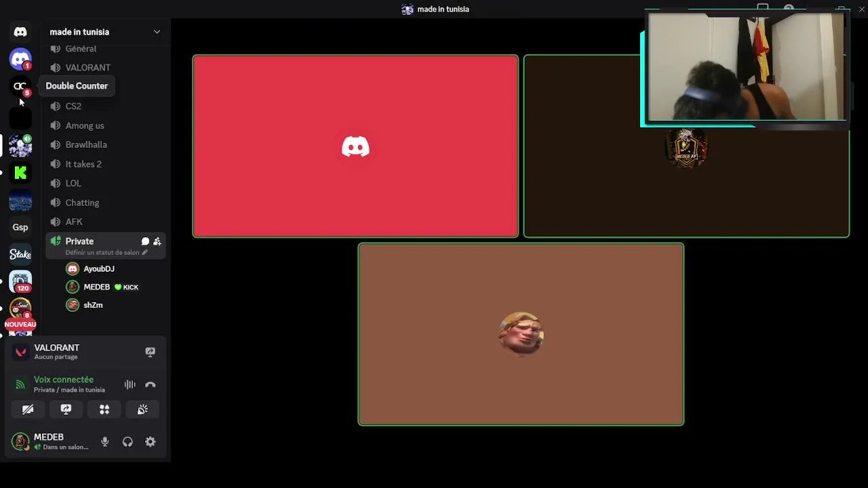The height and width of the screenshot is (488, 868).
Task: Open the soundboard button
Action: (142, 409)
